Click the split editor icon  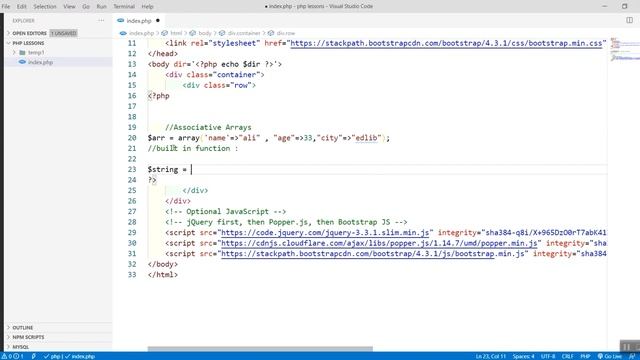click(629, 20)
